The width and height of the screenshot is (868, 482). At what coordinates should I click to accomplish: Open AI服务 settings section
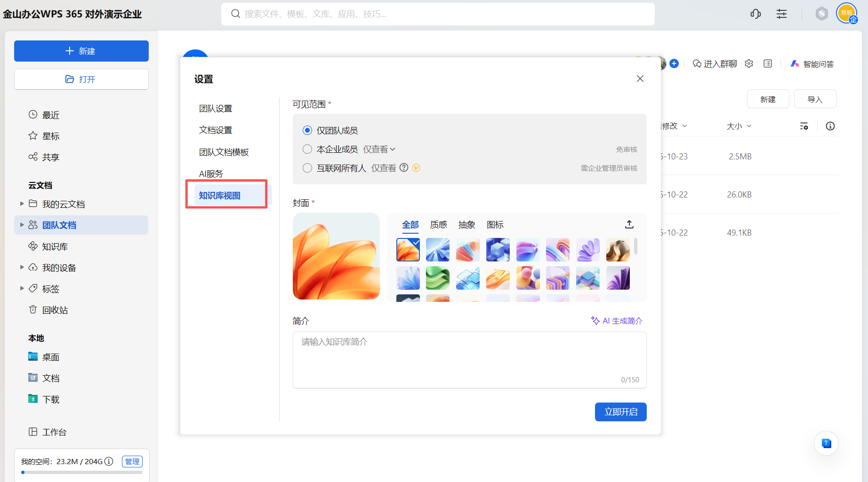pos(211,174)
